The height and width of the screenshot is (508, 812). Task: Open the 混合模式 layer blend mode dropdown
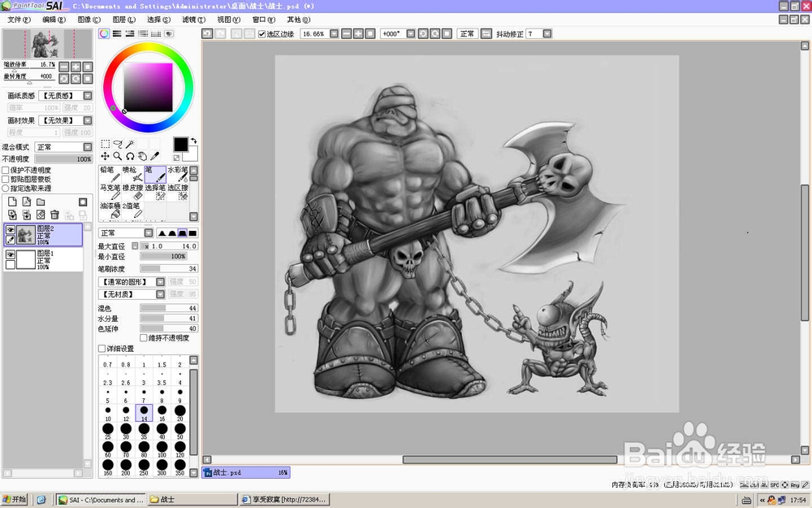point(88,147)
